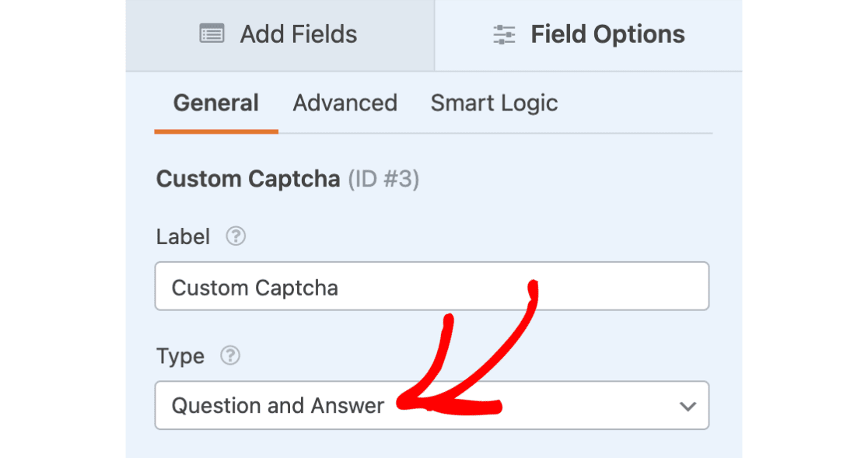
Task: Click the help icon beside Type
Action: click(229, 356)
